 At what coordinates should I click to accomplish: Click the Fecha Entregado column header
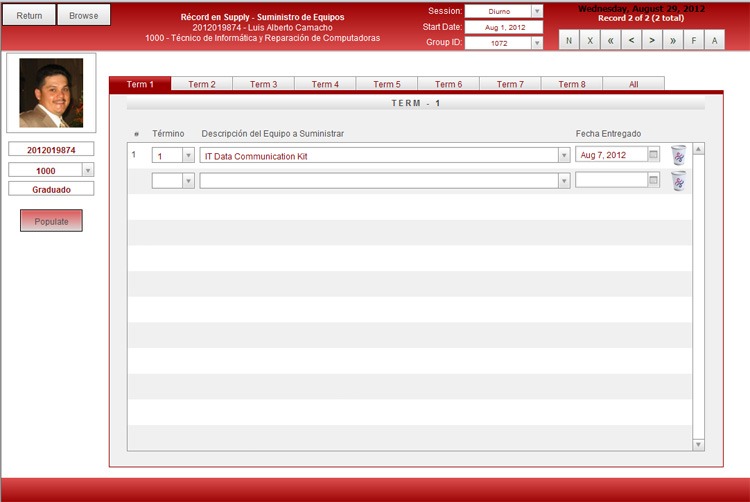click(608, 133)
